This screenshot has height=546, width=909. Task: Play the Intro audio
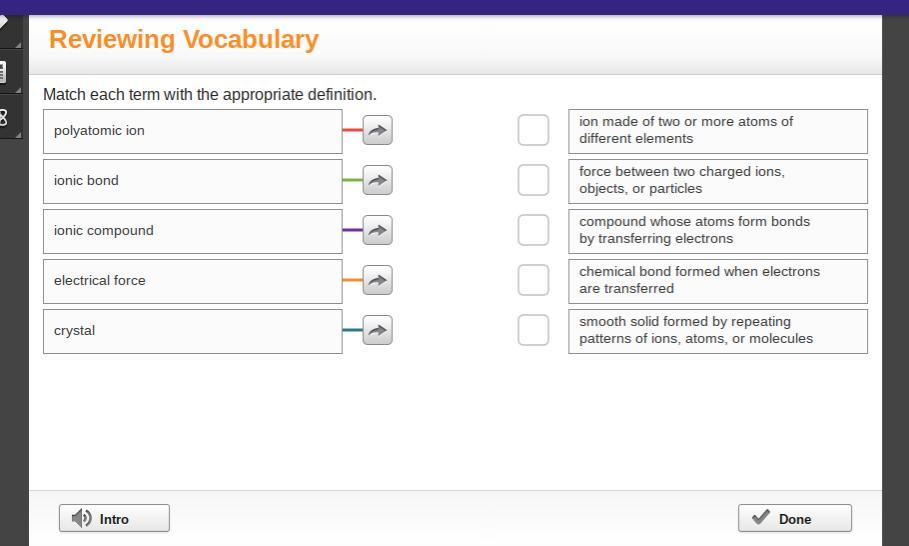pyautogui.click(x=114, y=518)
